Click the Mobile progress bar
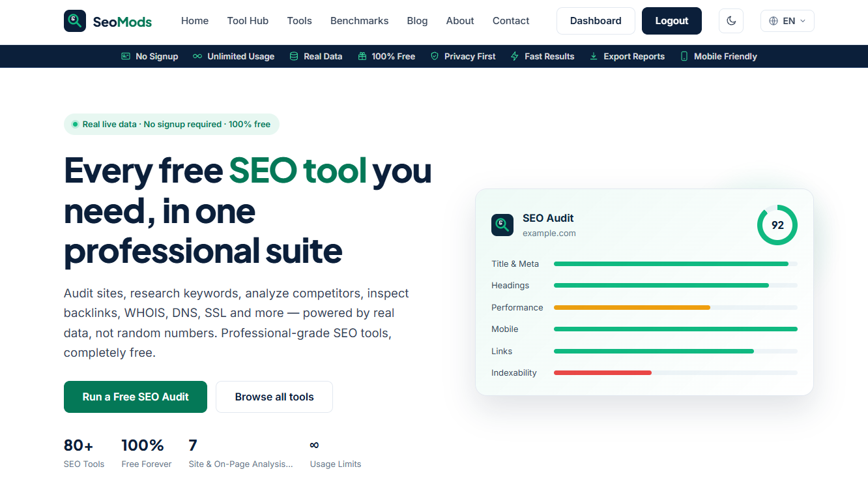 click(x=676, y=329)
